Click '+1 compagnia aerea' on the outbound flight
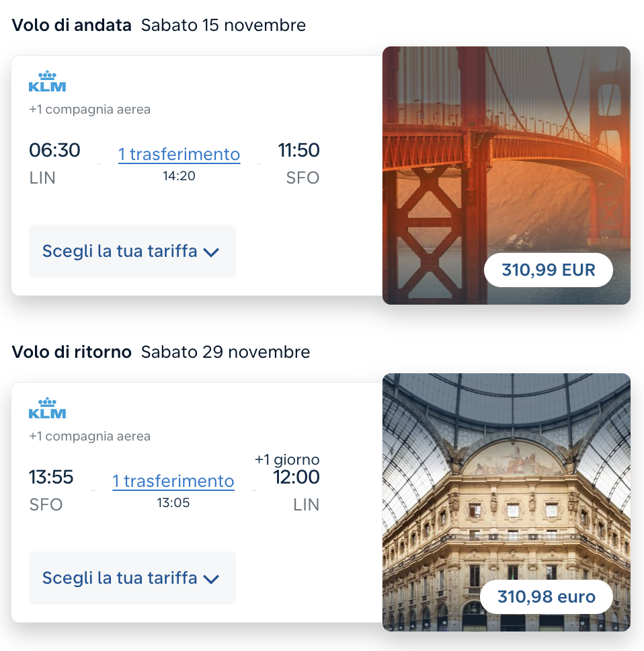This screenshot has width=644, height=651. pos(89,110)
